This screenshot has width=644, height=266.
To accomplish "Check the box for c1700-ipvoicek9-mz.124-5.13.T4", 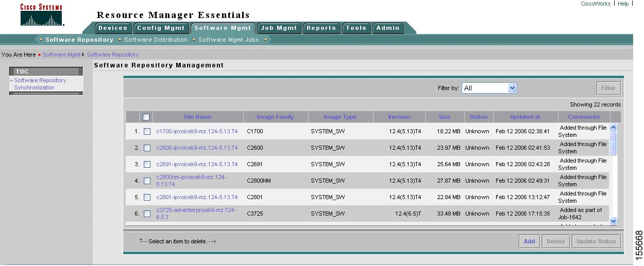I will coord(147,131).
